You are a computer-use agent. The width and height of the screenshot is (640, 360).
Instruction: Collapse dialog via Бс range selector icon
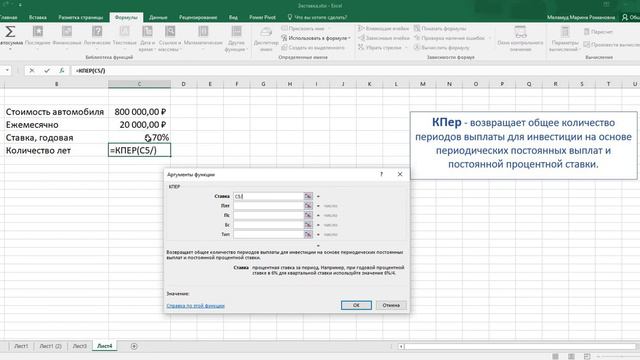tap(308, 225)
